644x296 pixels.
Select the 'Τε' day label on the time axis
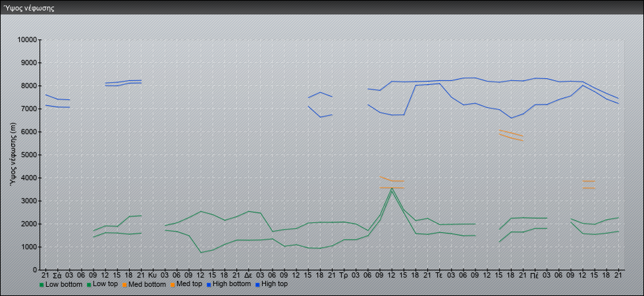[x=439, y=275]
